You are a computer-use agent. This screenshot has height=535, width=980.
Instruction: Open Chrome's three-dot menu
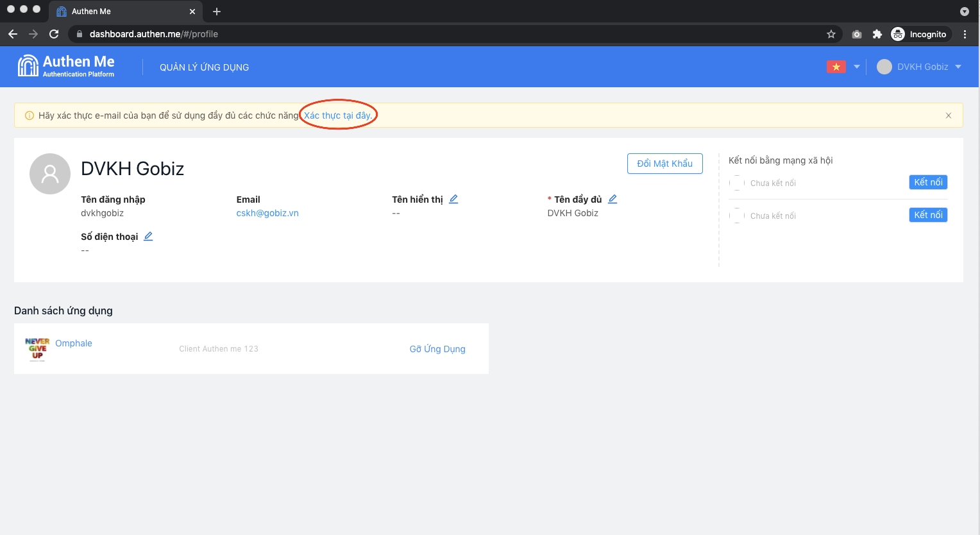[965, 34]
